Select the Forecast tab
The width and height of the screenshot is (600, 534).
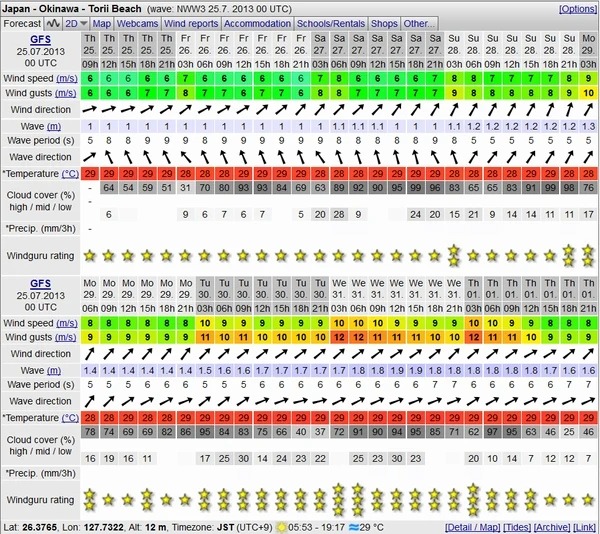tap(22, 24)
